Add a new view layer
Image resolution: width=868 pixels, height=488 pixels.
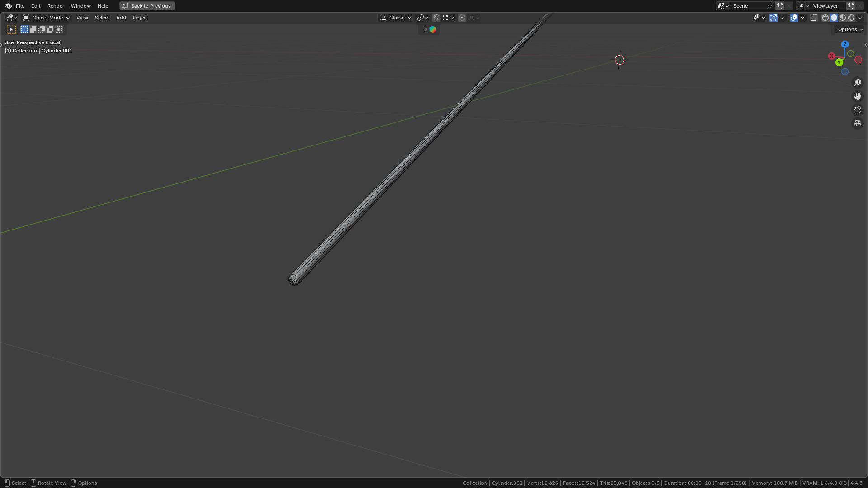851,6
